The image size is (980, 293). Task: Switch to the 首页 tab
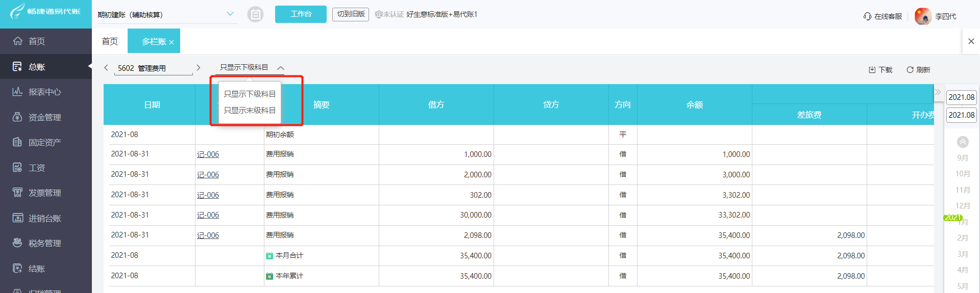[110, 41]
